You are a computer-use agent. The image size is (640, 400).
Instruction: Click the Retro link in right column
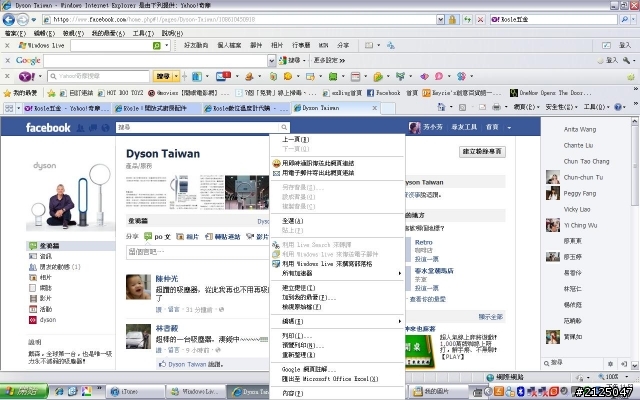[423, 242]
